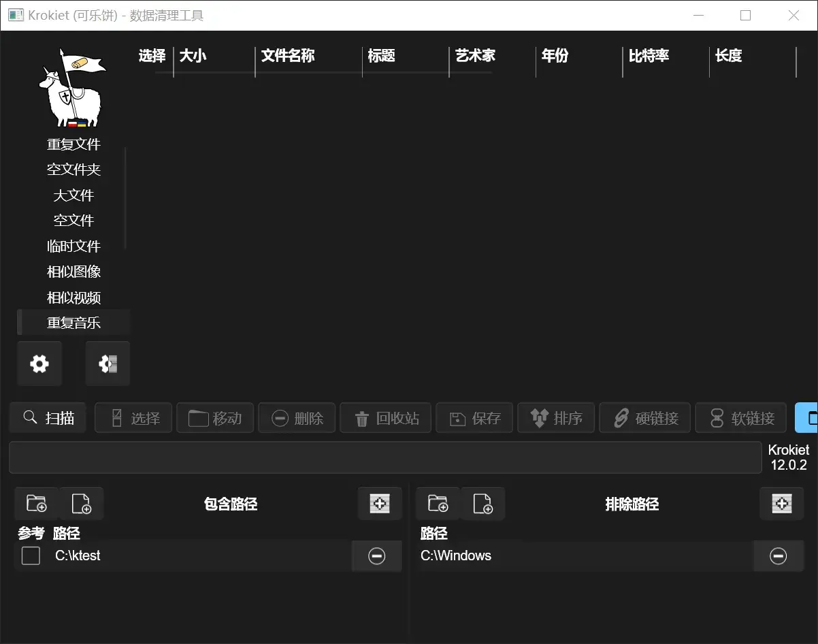Screen dimensions: 818x644
Task: Open the tool-specific settings panel icon
Action: [x=108, y=364]
